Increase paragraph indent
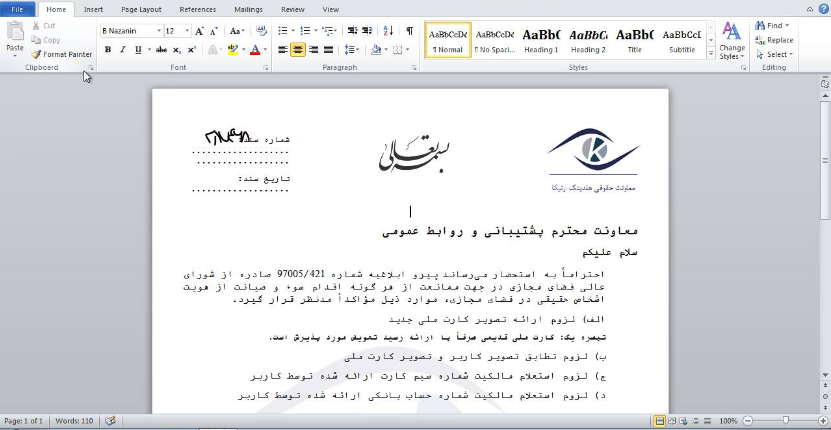Screen dimensions: 831x430 [367, 31]
